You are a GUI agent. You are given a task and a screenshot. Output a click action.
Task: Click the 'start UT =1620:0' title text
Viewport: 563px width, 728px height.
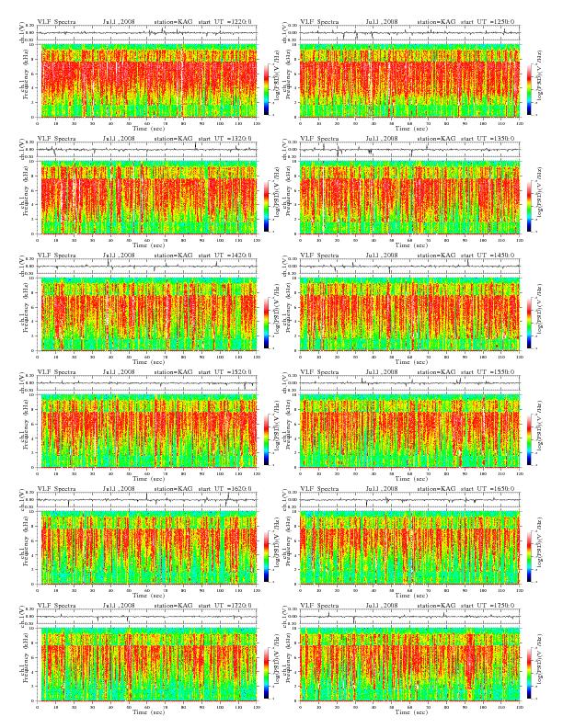tap(224, 489)
